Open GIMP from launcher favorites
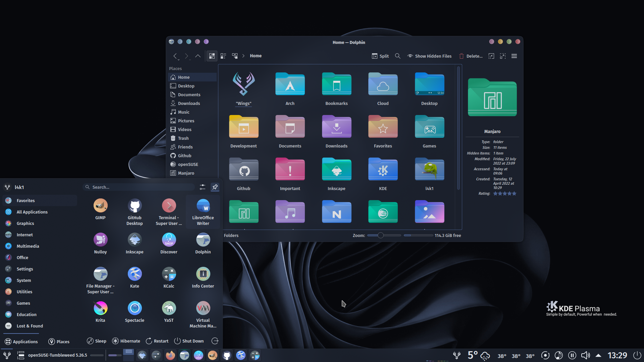This screenshot has width=644, height=362. coord(100,209)
